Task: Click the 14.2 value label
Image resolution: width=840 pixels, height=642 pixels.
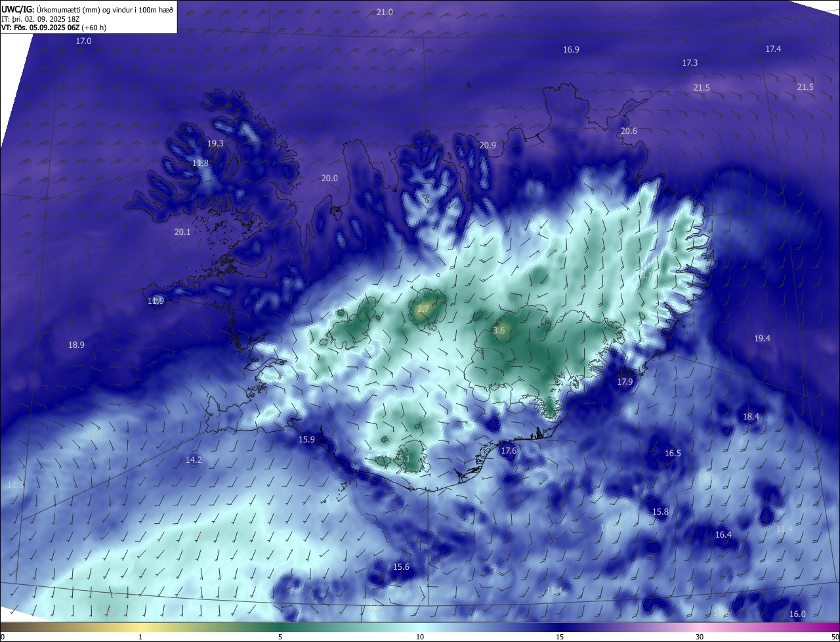Action: coord(194,460)
